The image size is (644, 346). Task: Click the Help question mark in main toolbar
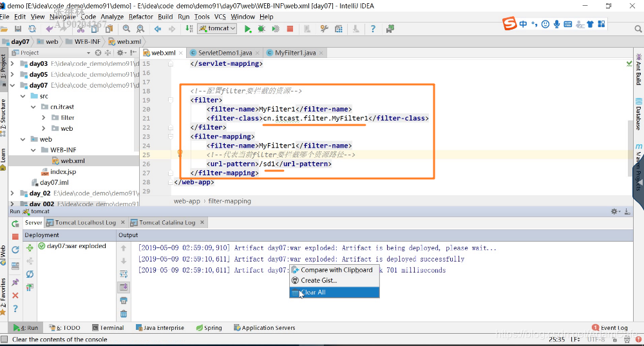372,29
